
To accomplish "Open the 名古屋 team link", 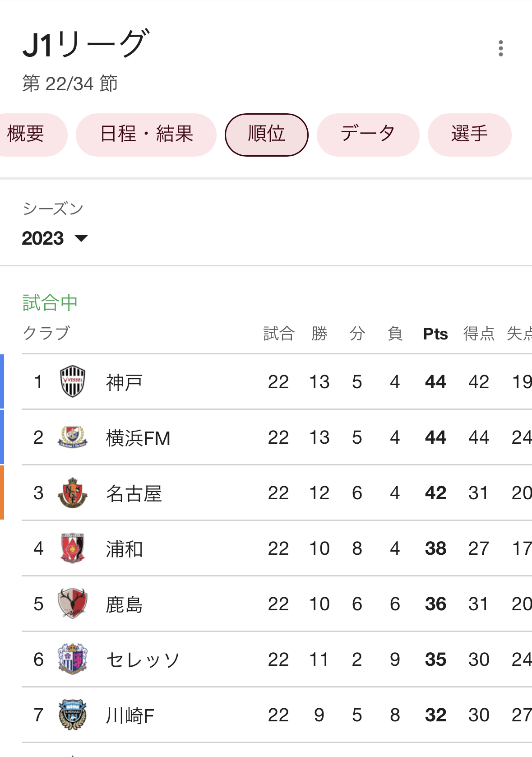I will [134, 493].
